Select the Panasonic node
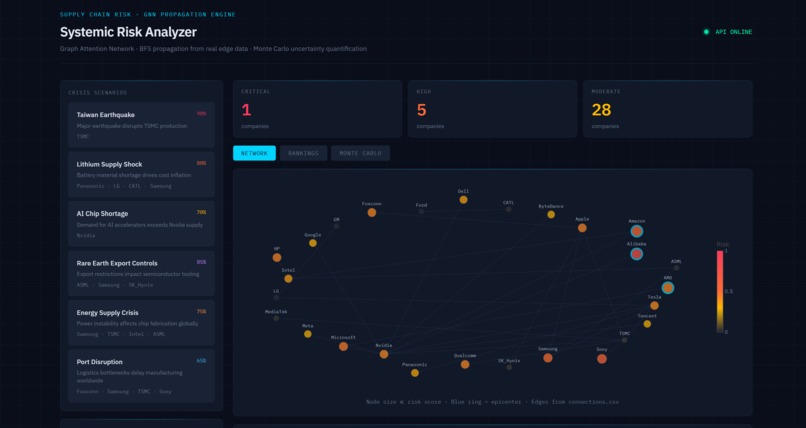Image resolution: width=806 pixels, height=428 pixels. (415, 373)
